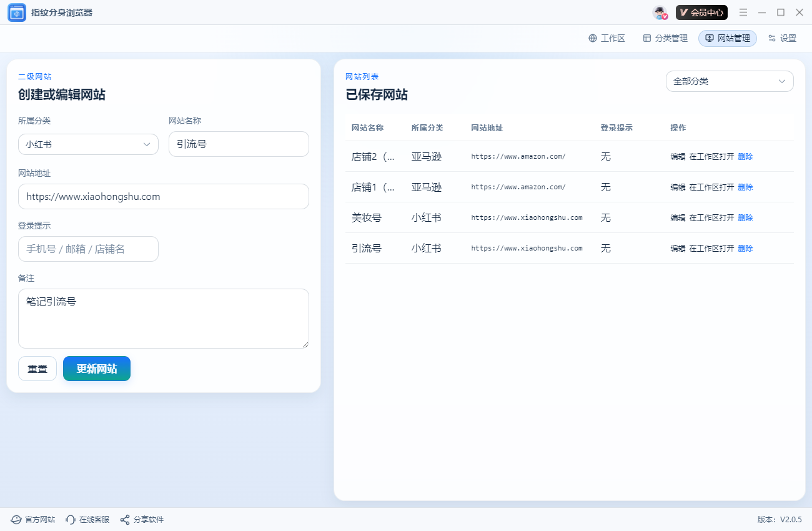Click the 分享软件 share link
This screenshot has width=812, height=531.
click(x=142, y=520)
